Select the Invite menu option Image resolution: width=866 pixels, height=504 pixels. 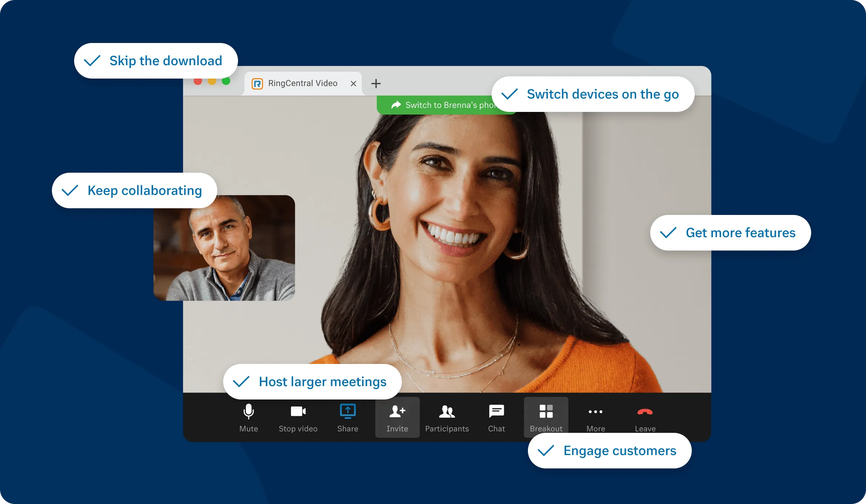pos(397,419)
